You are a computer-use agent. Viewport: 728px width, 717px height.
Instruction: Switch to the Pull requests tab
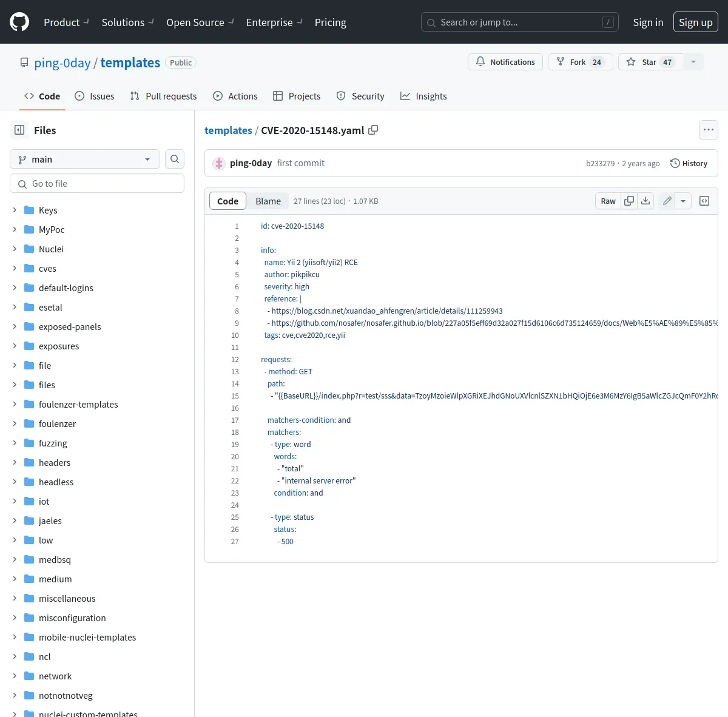(163, 96)
